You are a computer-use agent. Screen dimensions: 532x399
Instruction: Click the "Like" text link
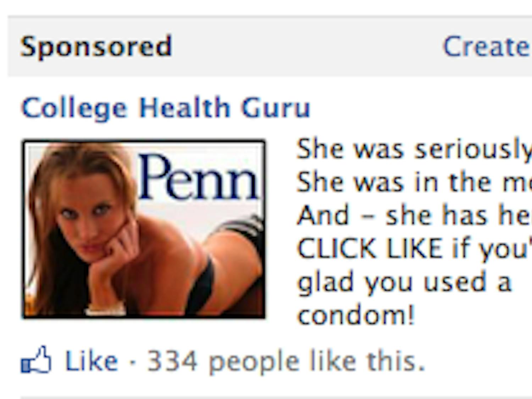[91, 361]
